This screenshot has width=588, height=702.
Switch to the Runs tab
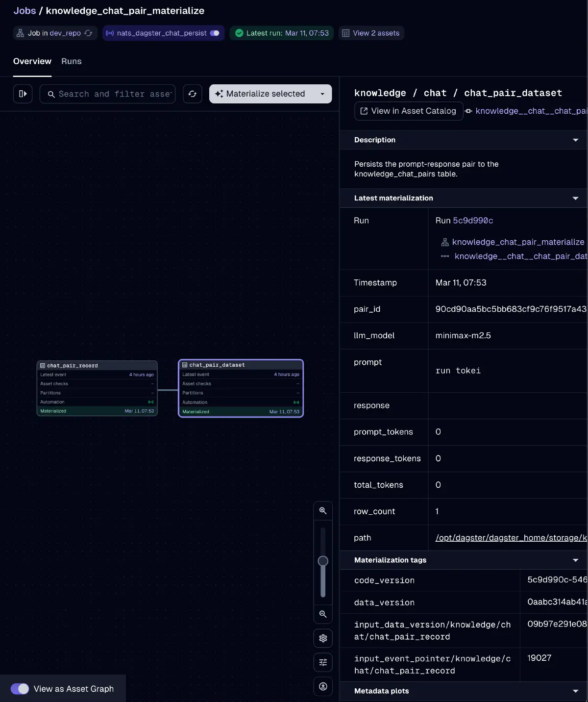(72, 61)
